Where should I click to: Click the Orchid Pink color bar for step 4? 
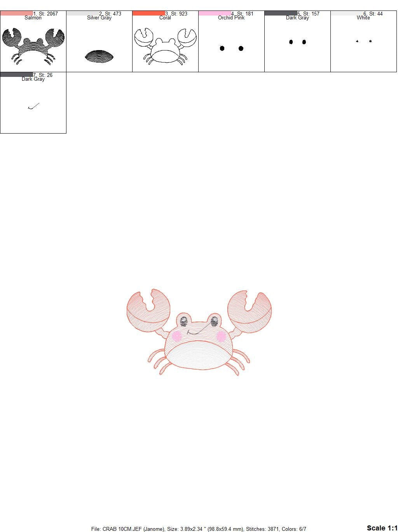pyautogui.click(x=214, y=13)
